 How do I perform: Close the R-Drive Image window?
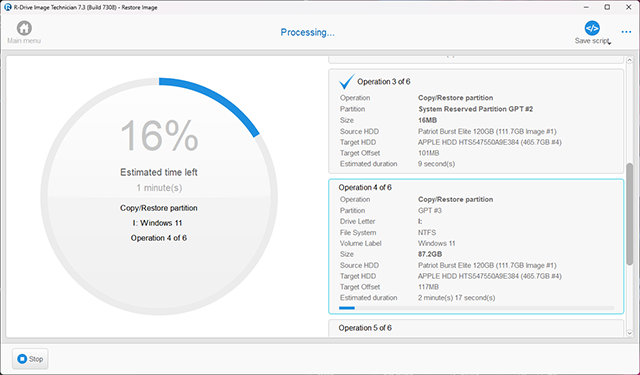pos(629,7)
